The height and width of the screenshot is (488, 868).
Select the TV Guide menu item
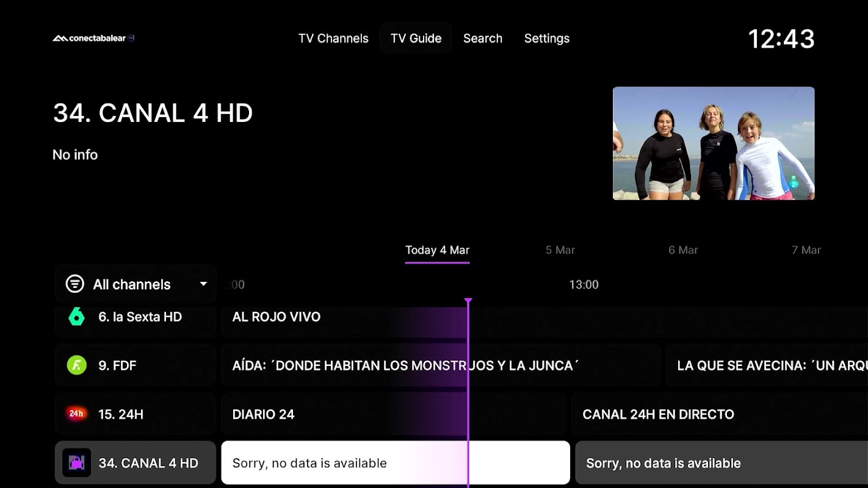[x=416, y=38]
